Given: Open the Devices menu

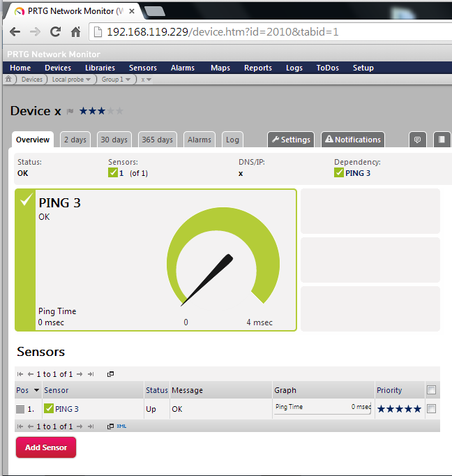Looking at the screenshot, I should (58, 68).
